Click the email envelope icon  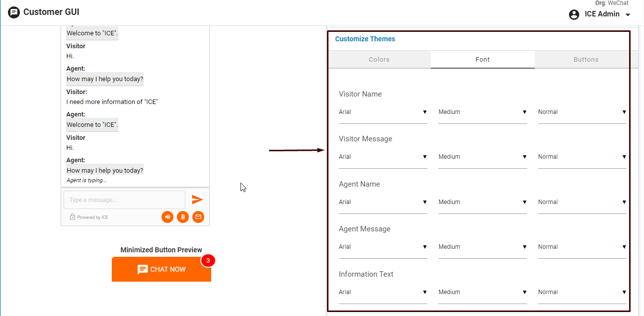click(198, 217)
